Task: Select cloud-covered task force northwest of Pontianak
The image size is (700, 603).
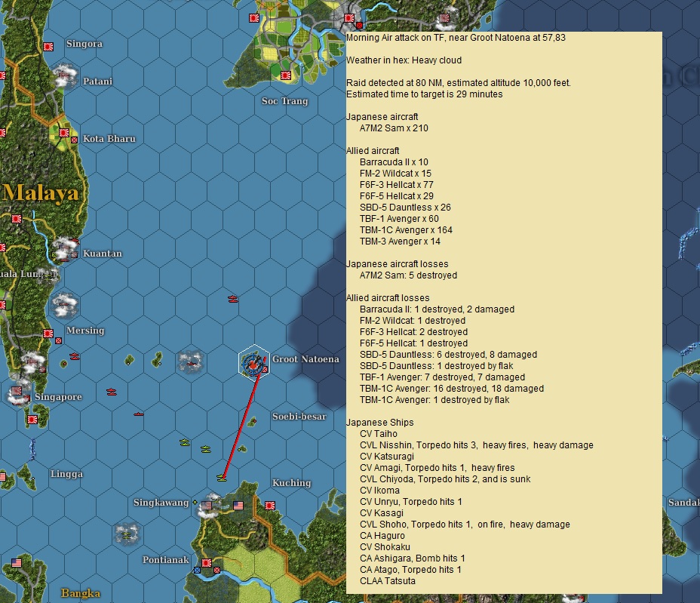Action: pyautogui.click(x=127, y=534)
